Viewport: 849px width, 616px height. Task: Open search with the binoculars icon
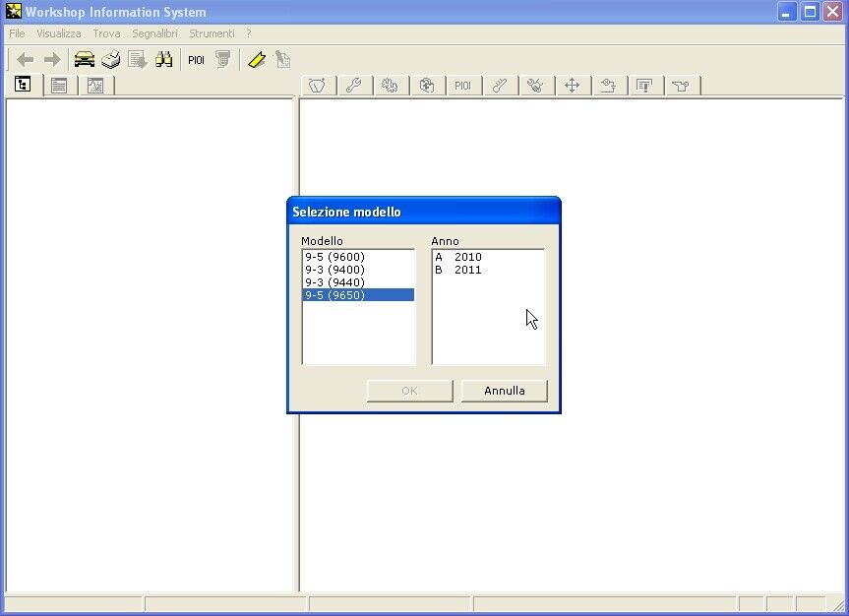tap(163, 59)
